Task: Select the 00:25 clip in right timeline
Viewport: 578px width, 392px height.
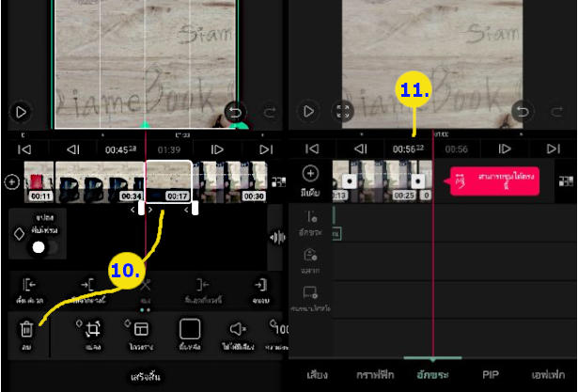Action: tap(383, 181)
